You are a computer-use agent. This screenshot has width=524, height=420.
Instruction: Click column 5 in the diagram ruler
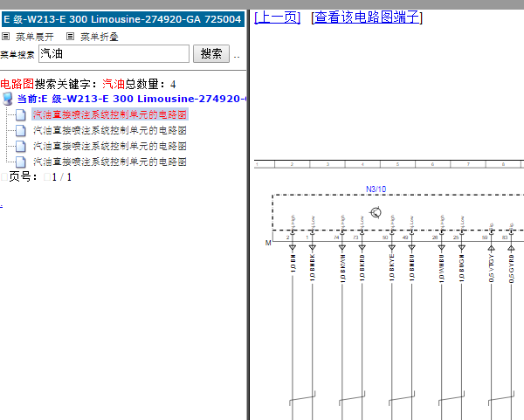coord(397,164)
